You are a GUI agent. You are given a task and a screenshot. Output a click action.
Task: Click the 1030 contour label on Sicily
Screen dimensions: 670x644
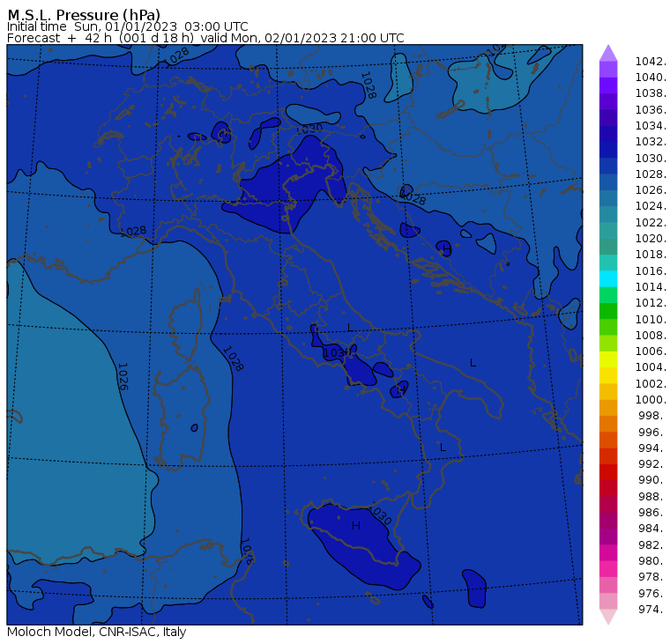380,514
